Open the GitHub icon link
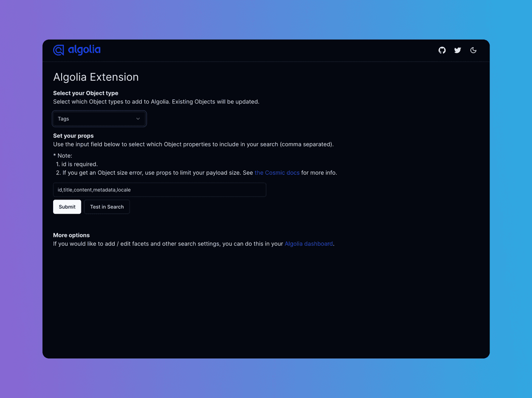532x398 pixels. click(x=442, y=50)
